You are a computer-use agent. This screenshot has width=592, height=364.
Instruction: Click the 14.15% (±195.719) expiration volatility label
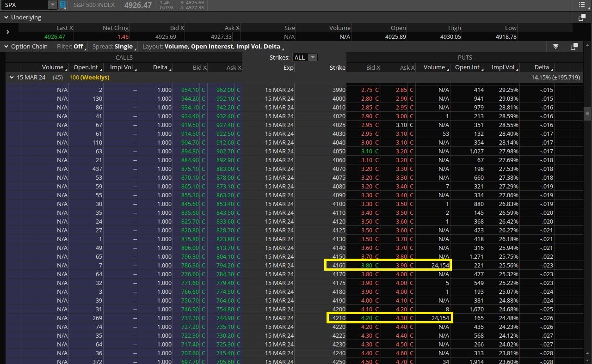tap(555, 78)
